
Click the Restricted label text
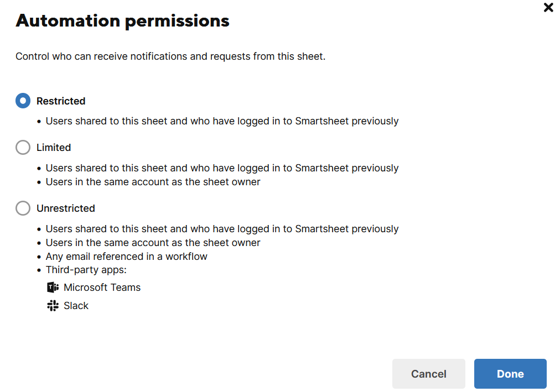[x=61, y=101]
